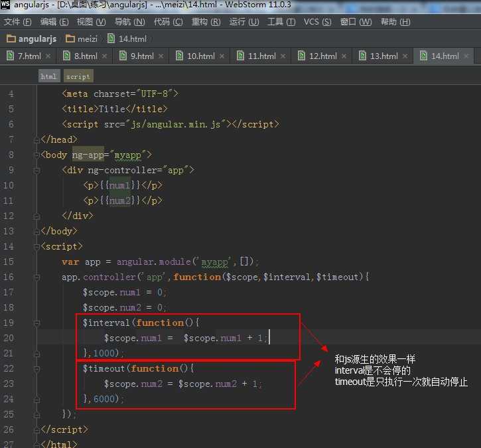
Task: Click the 7.html tab file icon
Action: 10,56
